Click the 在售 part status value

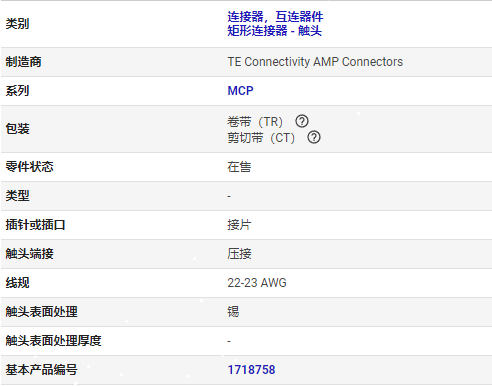(x=239, y=167)
